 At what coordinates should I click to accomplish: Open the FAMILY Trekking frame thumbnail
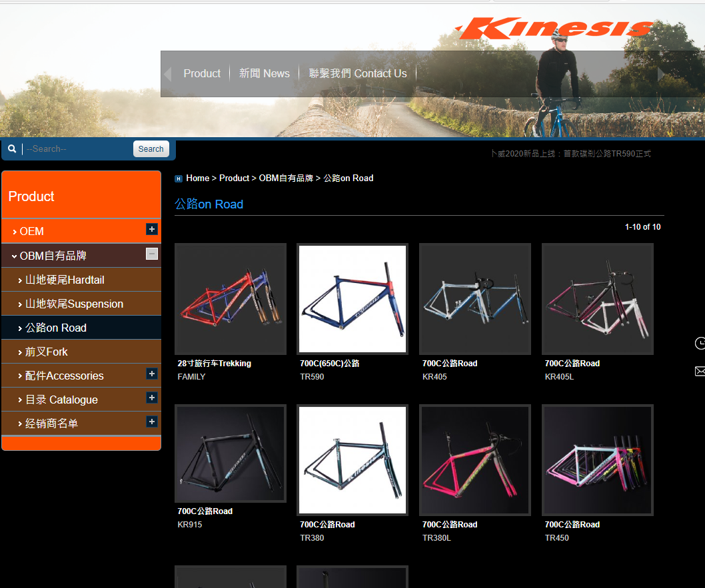click(231, 299)
